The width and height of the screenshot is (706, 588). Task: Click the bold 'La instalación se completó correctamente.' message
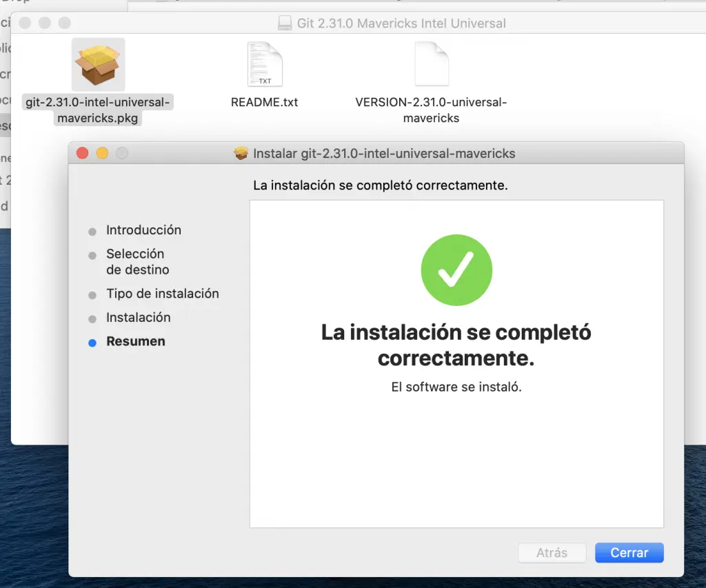[x=456, y=345]
